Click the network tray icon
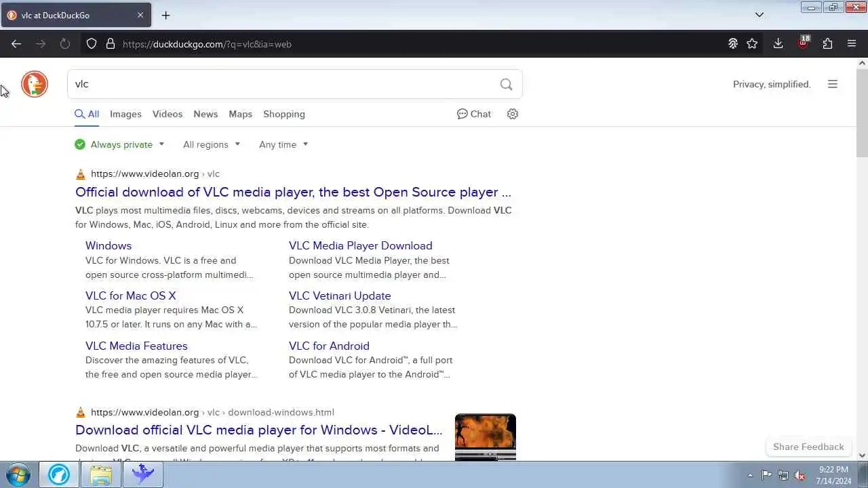868x488 pixels. pyautogui.click(x=783, y=475)
